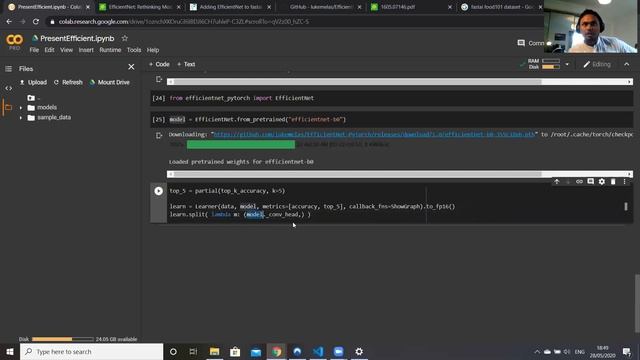640x360 pixels.
Task: Open the table of contents sidebar icon
Action: [8, 69]
